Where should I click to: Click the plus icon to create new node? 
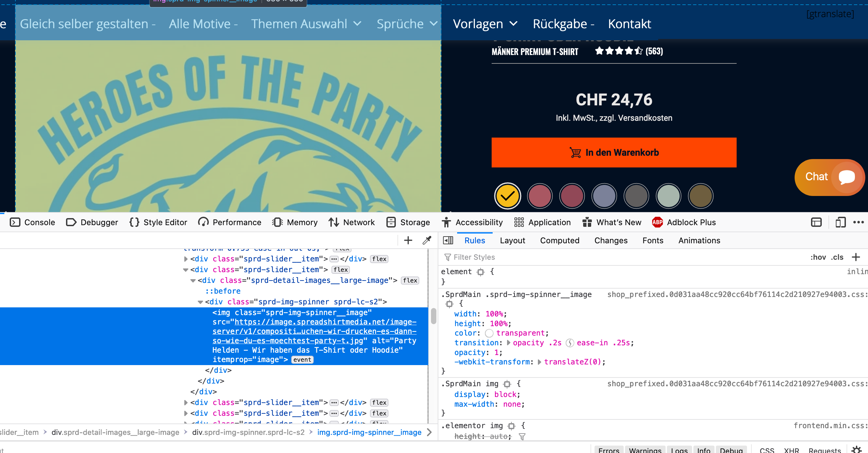408,240
